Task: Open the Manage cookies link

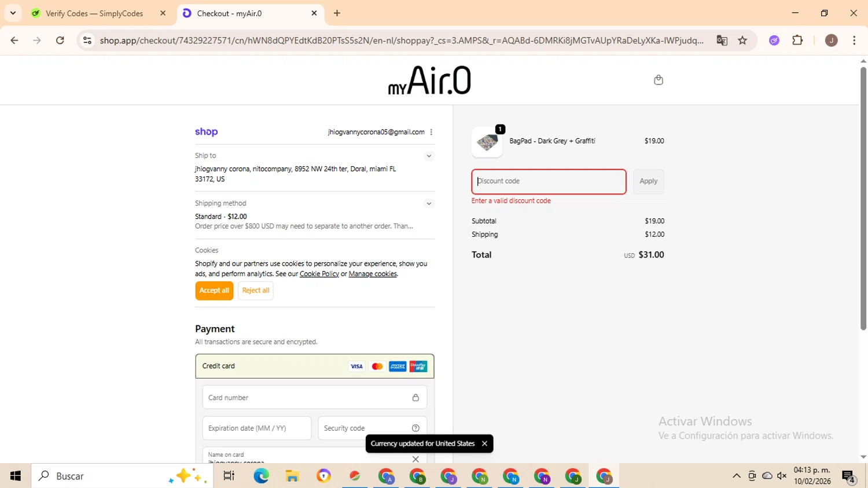Action: (x=373, y=274)
